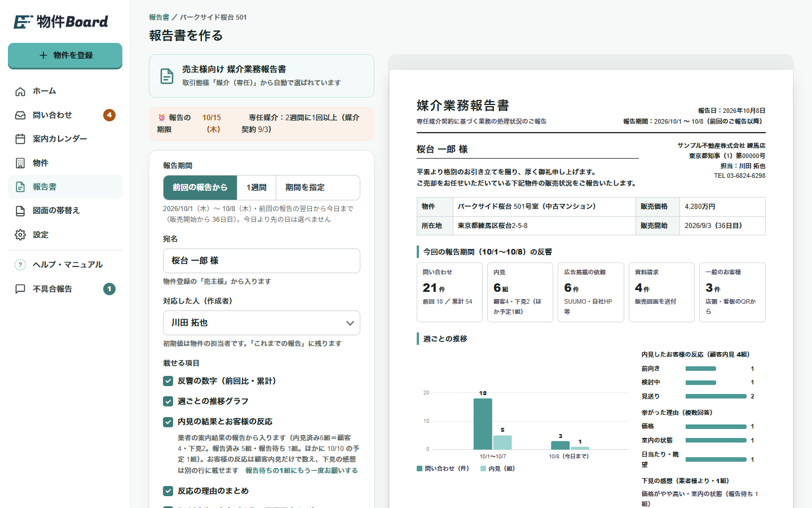
Task: Uncheck 週ごとの推移グラフ checkbox
Action: click(x=168, y=401)
